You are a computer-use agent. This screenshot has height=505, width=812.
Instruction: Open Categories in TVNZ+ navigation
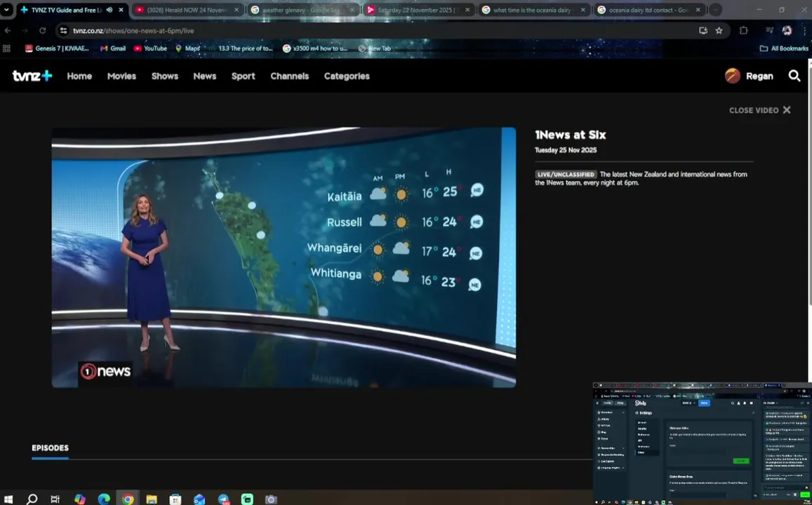[x=347, y=76]
